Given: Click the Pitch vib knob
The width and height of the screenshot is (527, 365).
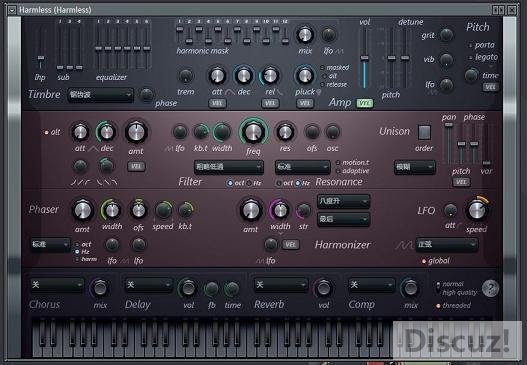Looking at the screenshot, I should click(x=446, y=60).
